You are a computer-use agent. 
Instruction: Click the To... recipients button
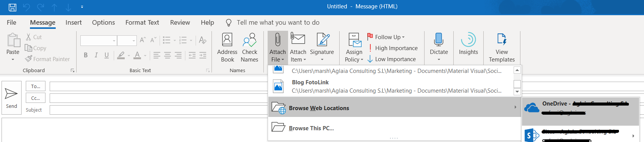36,86
